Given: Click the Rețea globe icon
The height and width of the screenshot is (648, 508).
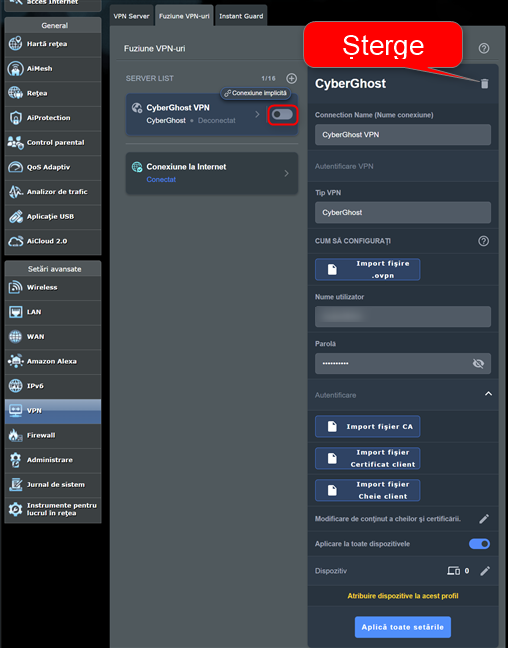Looking at the screenshot, I should tap(15, 93).
